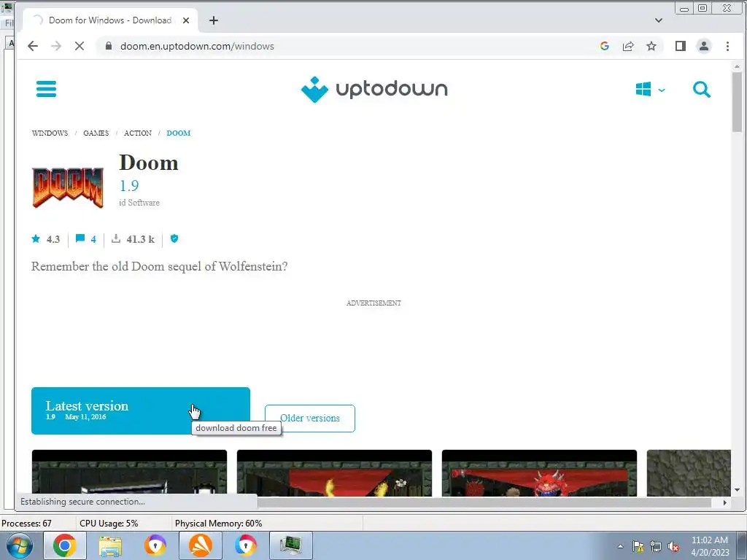Open the Windows Start button
The image size is (747, 560).
point(20,545)
